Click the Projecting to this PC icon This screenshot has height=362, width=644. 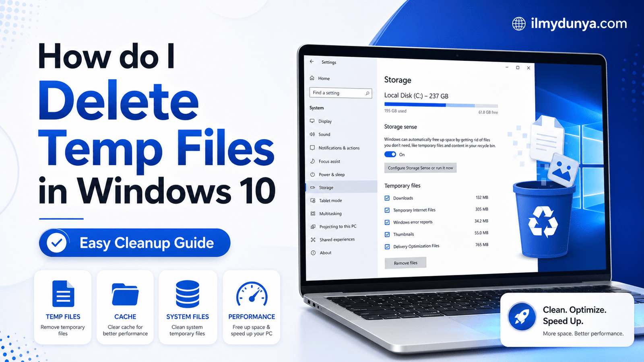313,227
